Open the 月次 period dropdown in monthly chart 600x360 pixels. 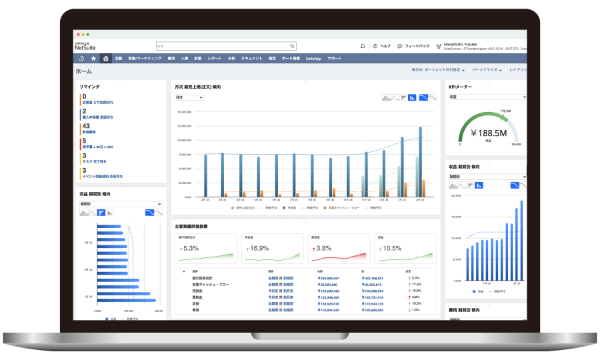tap(189, 98)
